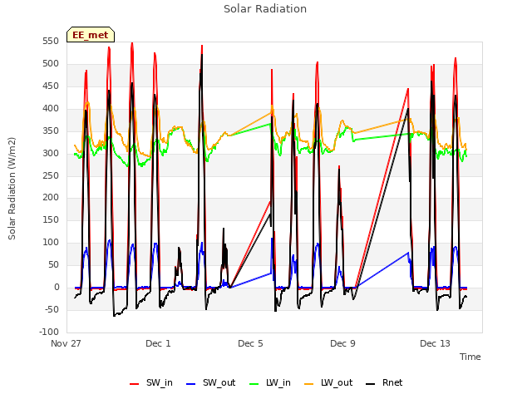The height and width of the screenshot is (399, 532).
Task: Click the Solar Radiation (W/m2) y-axis label
Action: [x=12, y=189]
